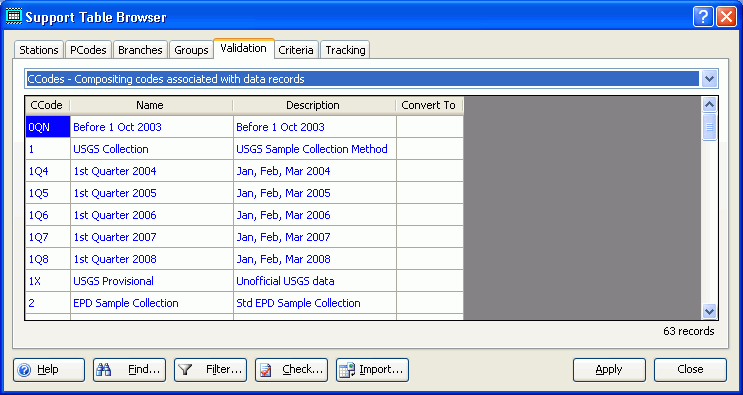Open Help with the Help button
Screen dimensions: 743x395
tap(49, 370)
